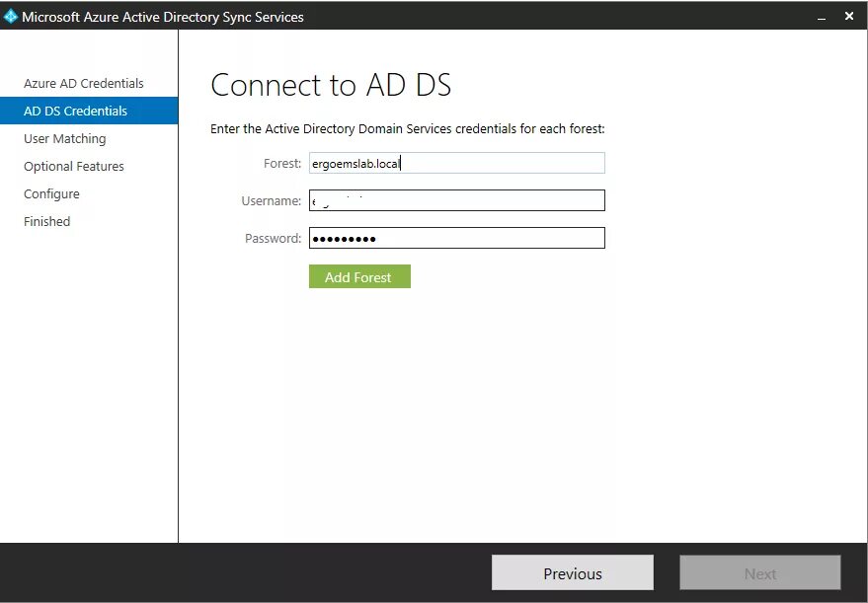Click the Previous button
The image size is (868, 603).
572,572
